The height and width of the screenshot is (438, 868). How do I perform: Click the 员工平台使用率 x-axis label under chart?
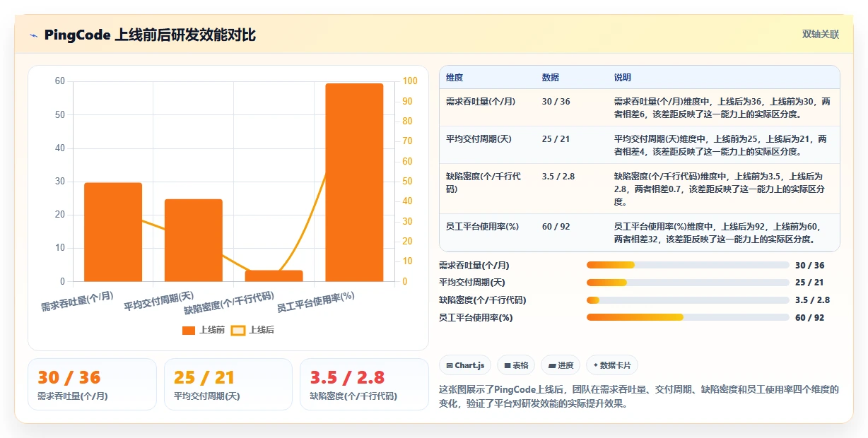click(315, 302)
